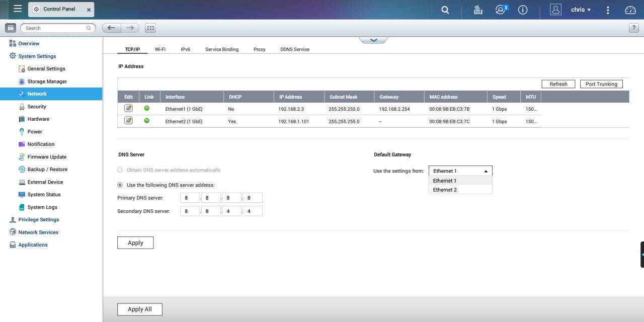Open background tasks stack icon
This screenshot has height=322, width=644.
tap(478, 10)
